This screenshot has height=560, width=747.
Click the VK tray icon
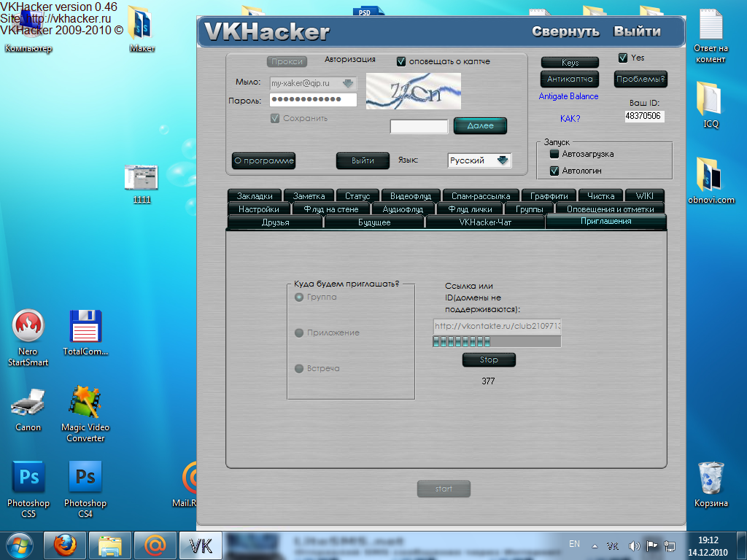pos(613,545)
